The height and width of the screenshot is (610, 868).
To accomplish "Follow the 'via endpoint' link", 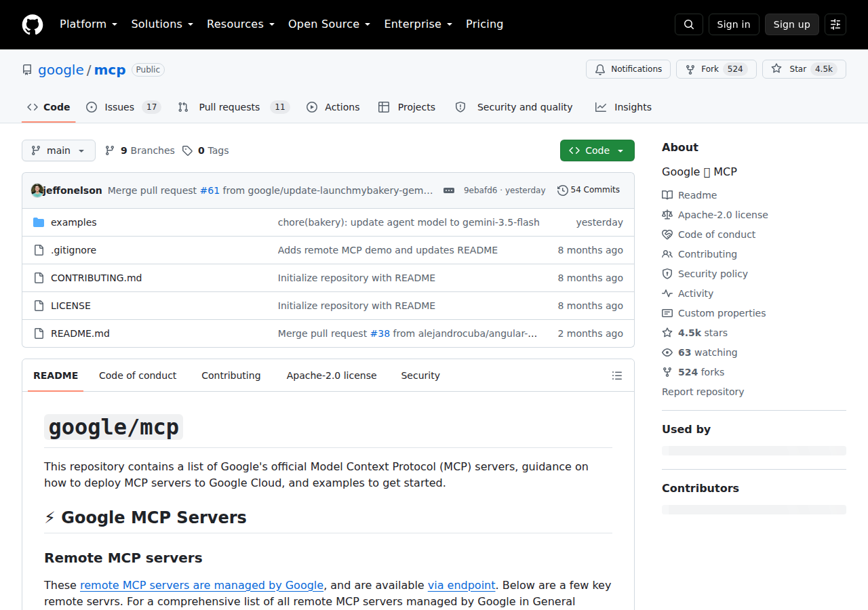I will pyautogui.click(x=462, y=585).
